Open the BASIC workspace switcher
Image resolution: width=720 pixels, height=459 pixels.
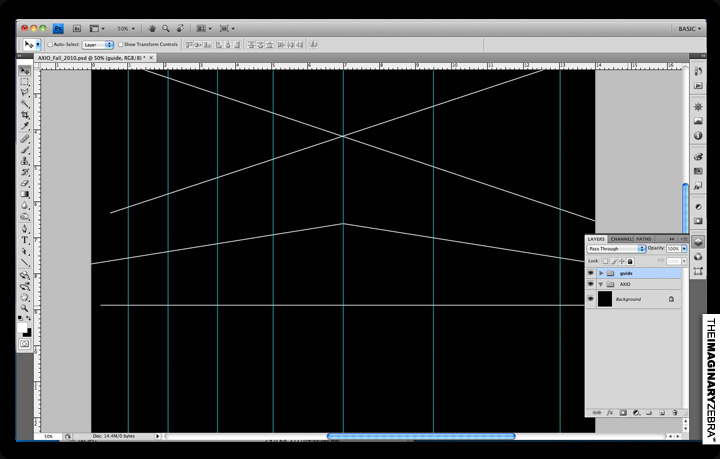coord(689,28)
